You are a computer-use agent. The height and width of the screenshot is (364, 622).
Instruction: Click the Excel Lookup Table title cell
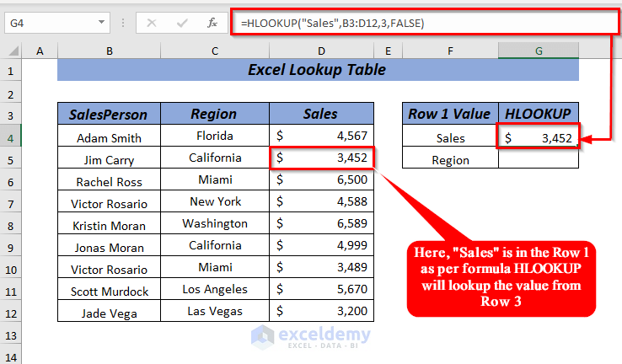coord(318,70)
